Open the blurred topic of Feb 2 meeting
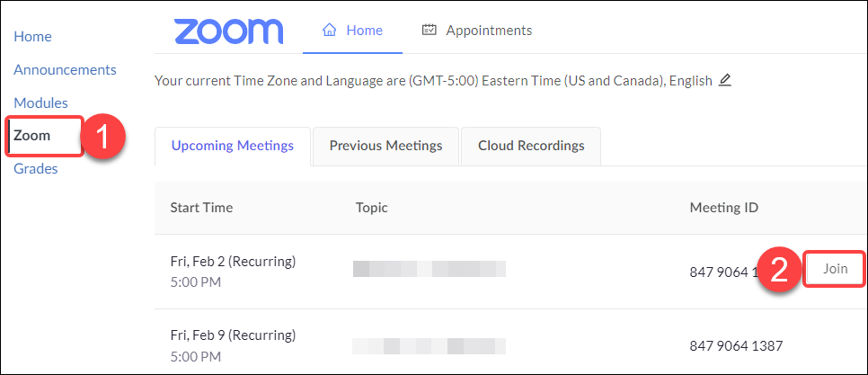This screenshot has height=375, width=868. [430, 269]
